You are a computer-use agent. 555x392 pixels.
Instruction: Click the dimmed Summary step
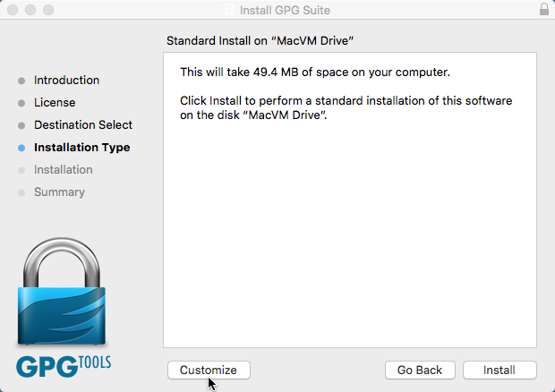point(59,192)
